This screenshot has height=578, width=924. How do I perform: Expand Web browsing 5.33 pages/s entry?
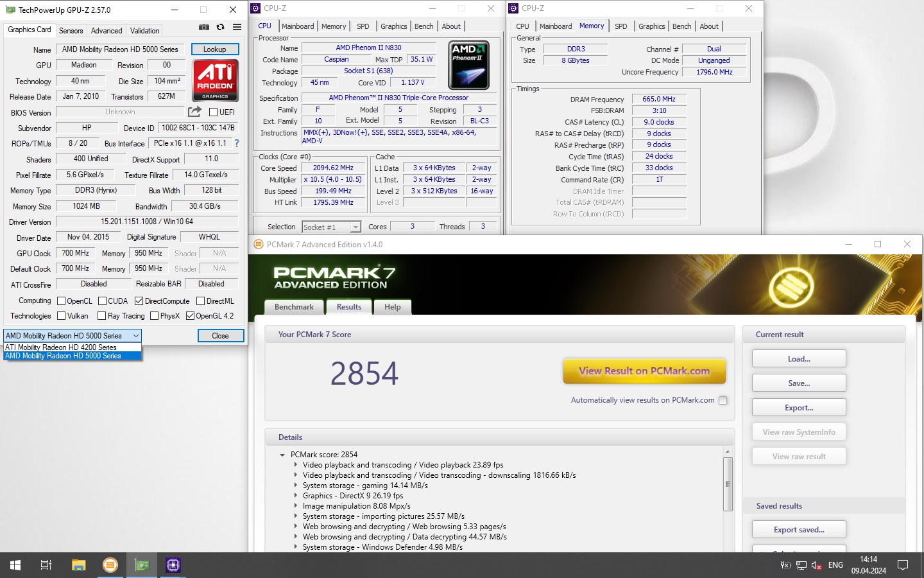click(295, 527)
